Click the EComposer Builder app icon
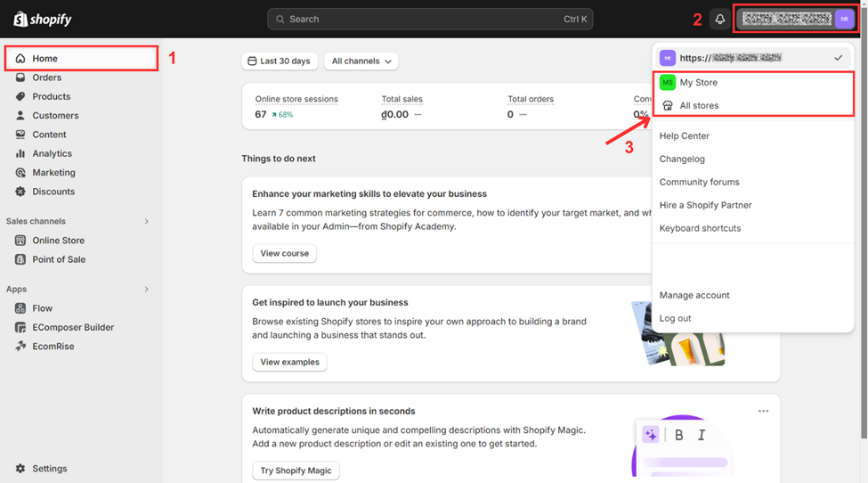This screenshot has width=868, height=483. [x=20, y=327]
